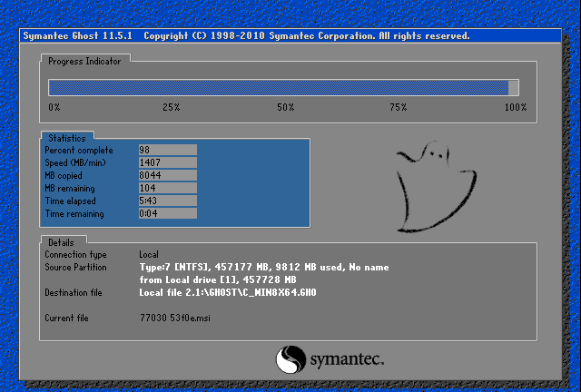Click the 'Speed (MB/min)' label
581x392 pixels.
75,162
